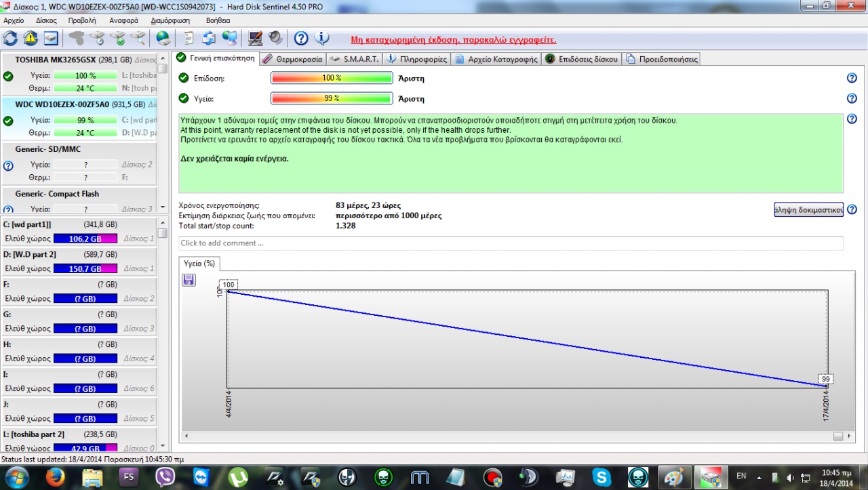Open the Προβολή menu
Image resolution: width=868 pixels, height=490 pixels.
click(82, 20)
